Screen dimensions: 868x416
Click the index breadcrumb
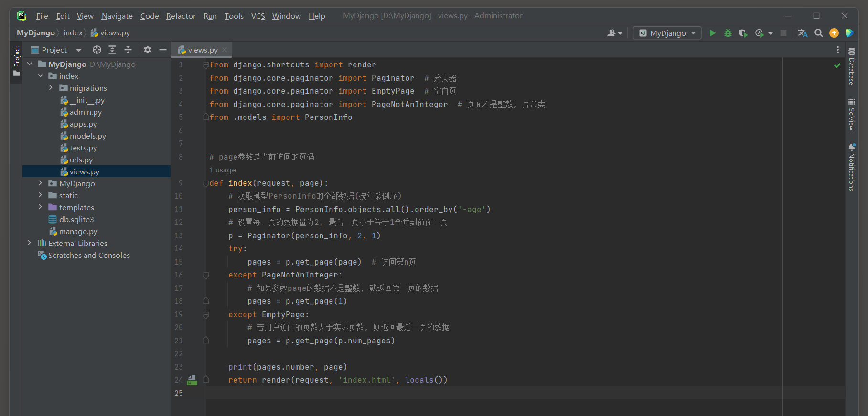coord(73,33)
